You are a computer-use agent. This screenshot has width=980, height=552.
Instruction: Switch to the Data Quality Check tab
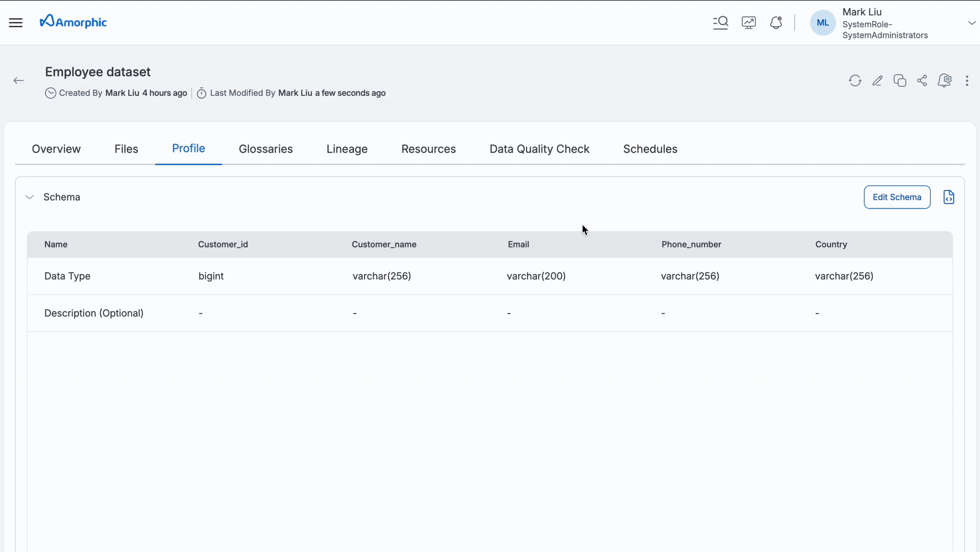coord(539,149)
